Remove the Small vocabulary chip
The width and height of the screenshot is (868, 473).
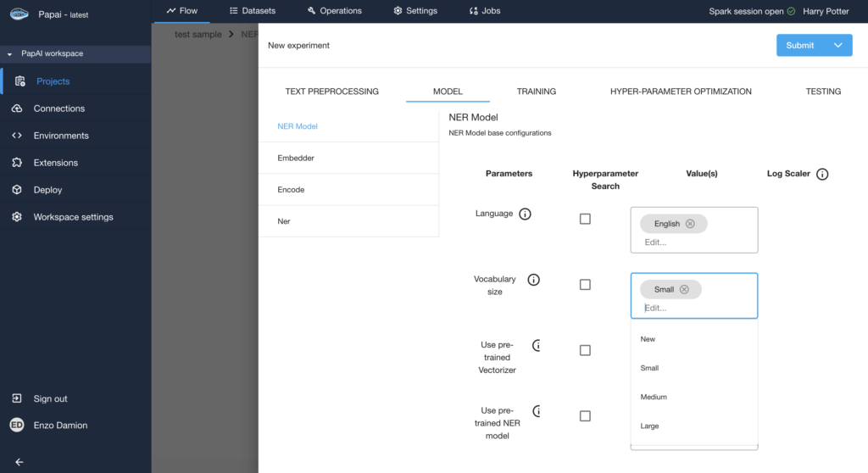click(684, 289)
